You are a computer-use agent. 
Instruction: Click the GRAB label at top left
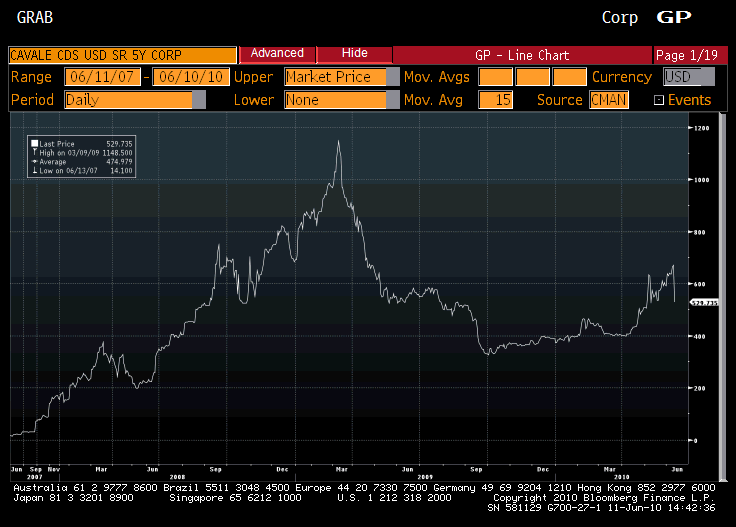click(x=35, y=18)
